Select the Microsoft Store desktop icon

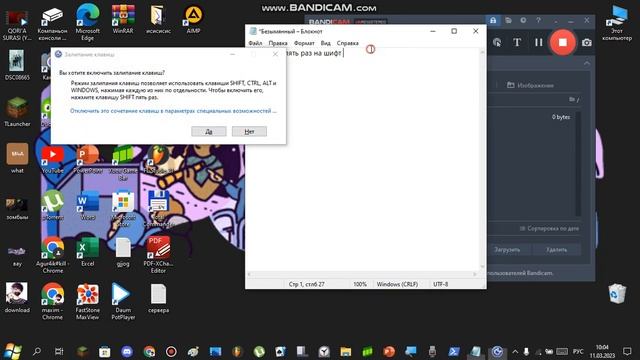pyautogui.click(x=123, y=209)
